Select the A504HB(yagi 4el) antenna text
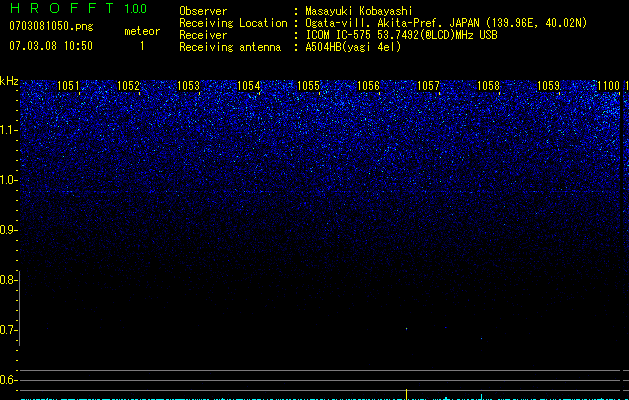 (x=353, y=47)
